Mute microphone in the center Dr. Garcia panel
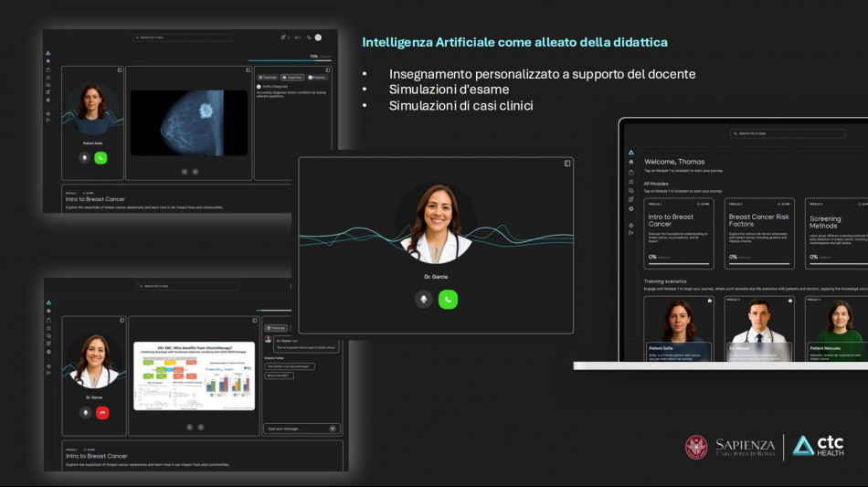868x487 pixels. [x=423, y=299]
